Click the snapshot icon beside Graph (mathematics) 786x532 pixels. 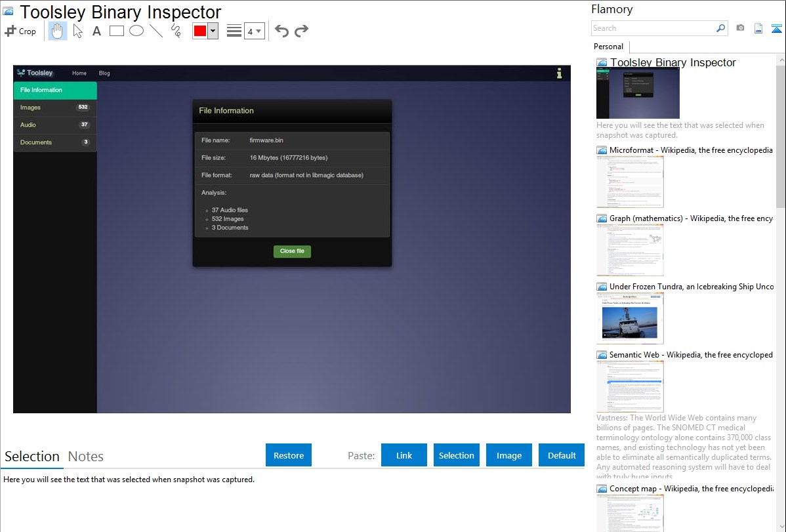tap(602, 218)
